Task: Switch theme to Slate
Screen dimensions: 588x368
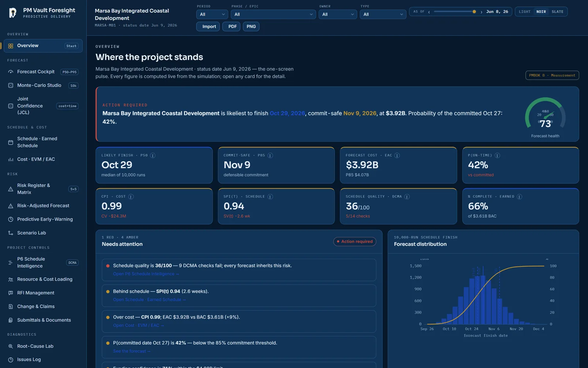Action: 557,12
